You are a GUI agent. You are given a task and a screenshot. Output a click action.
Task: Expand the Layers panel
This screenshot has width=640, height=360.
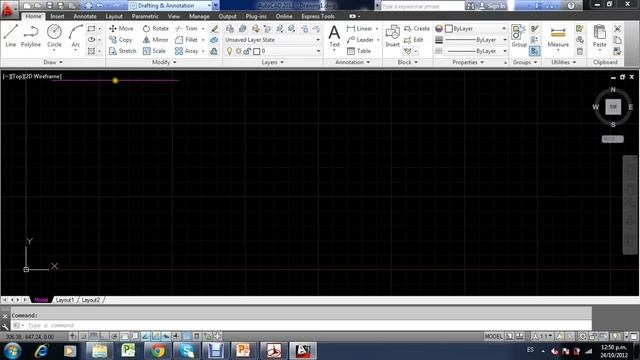pos(272,62)
